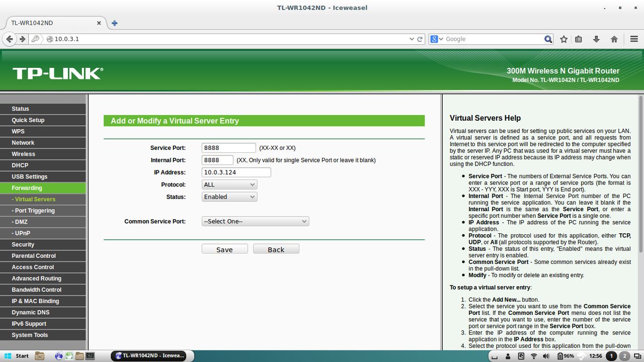Switch to workspace 2
The image size is (644, 362).
[624, 356]
